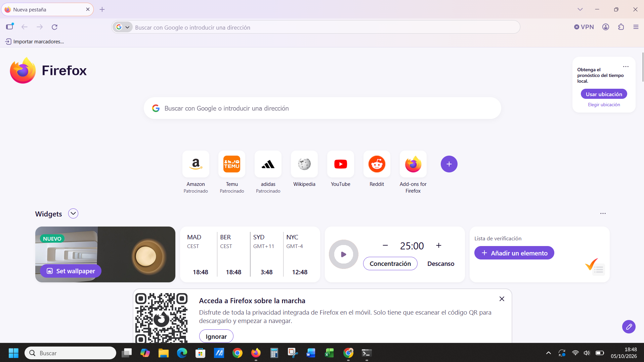Open Microsoft Edge from the taskbar

(182, 353)
